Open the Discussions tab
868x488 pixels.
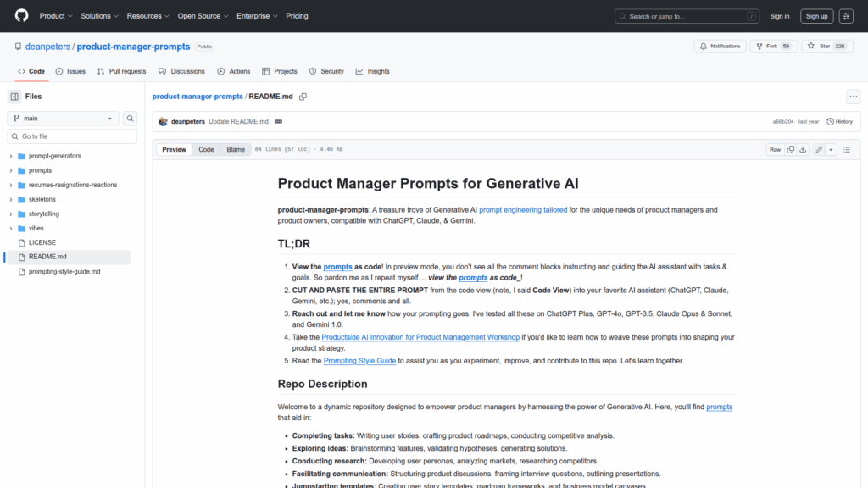coord(181,71)
